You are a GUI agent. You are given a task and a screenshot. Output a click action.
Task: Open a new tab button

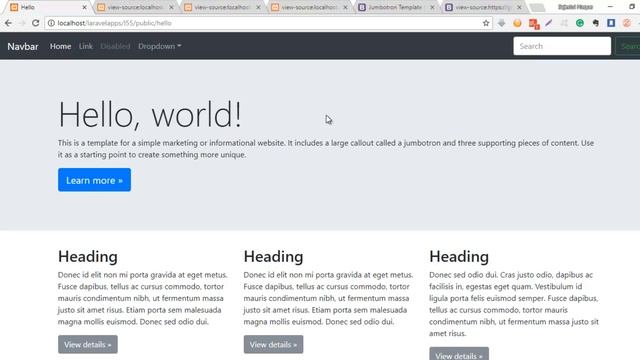tap(538, 7)
